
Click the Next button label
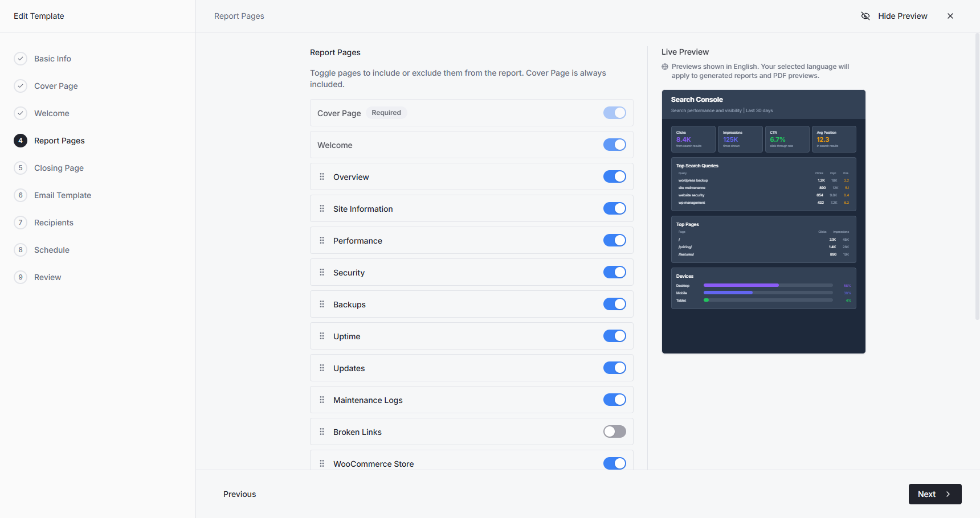point(926,494)
